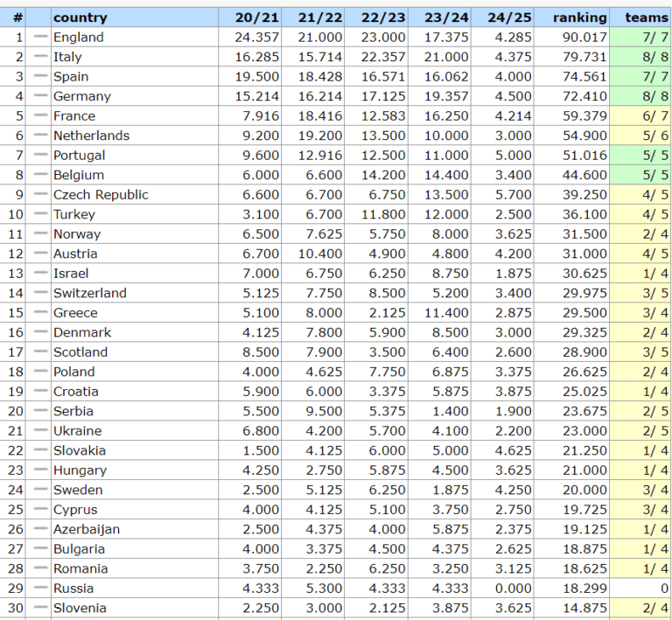Click the rank change dash icon beside Russia
672x620 pixels.
coord(40,588)
